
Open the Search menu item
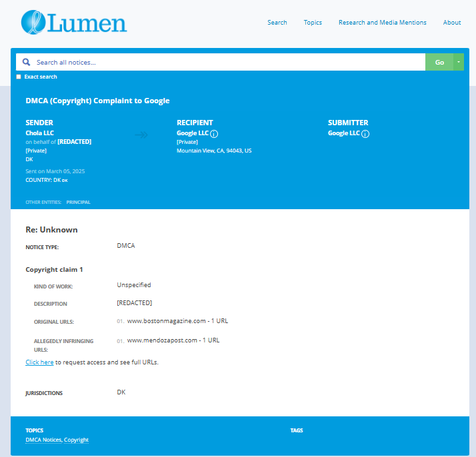pos(277,23)
